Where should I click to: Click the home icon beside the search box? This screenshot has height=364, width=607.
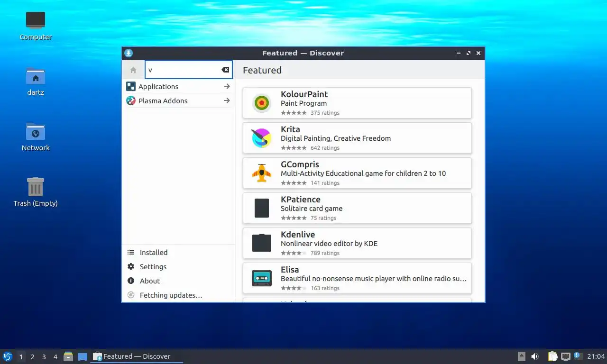133,70
